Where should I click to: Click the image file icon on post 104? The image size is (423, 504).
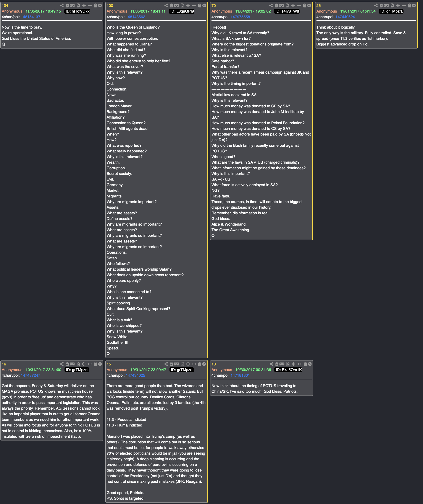[x=78, y=5]
